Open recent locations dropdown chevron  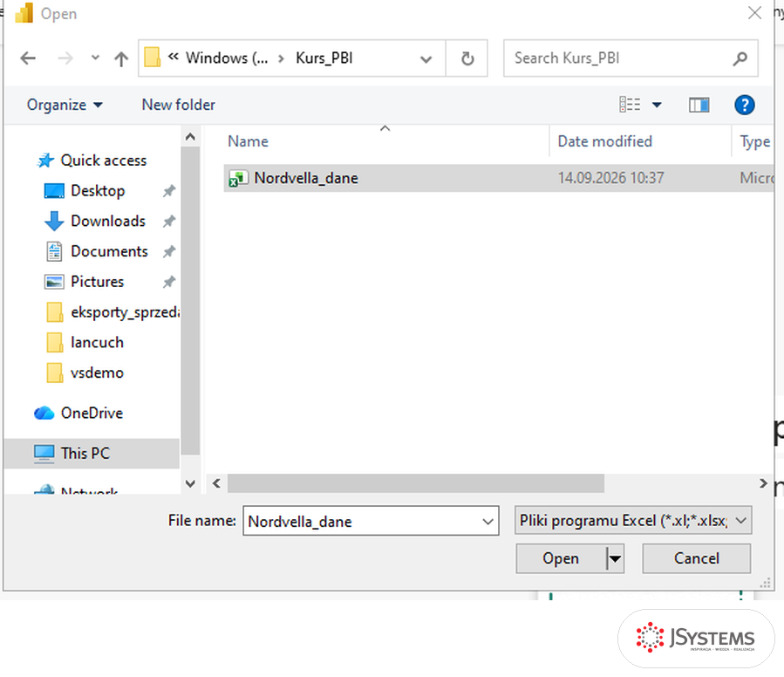pos(95,58)
